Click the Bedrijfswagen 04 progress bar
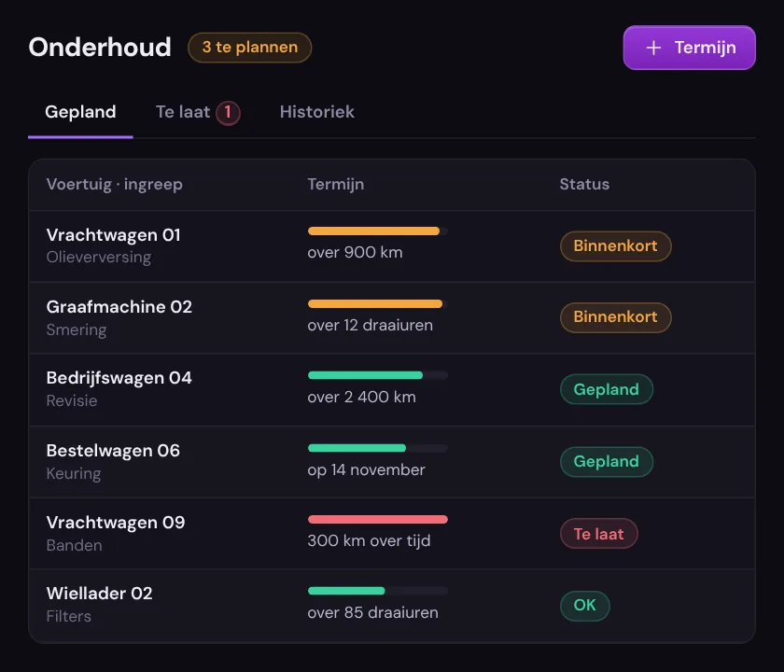 point(377,375)
